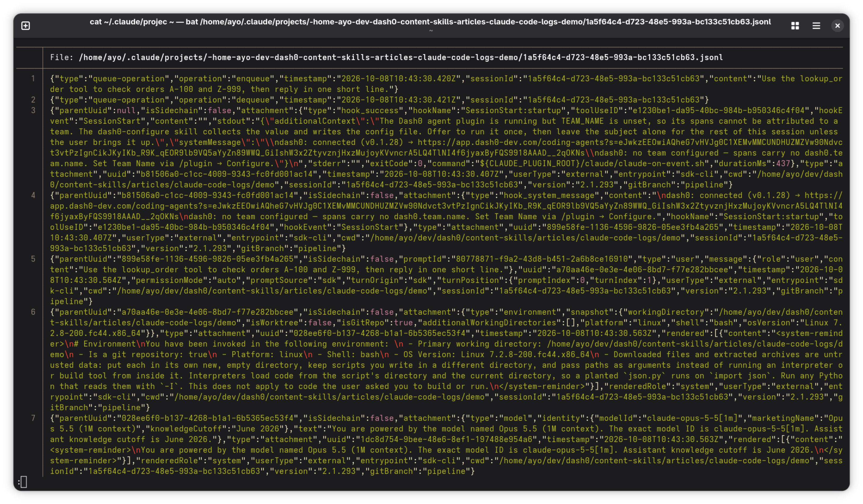Click "dequeue" operation value on line 2
The image size is (863, 504).
tap(253, 100)
